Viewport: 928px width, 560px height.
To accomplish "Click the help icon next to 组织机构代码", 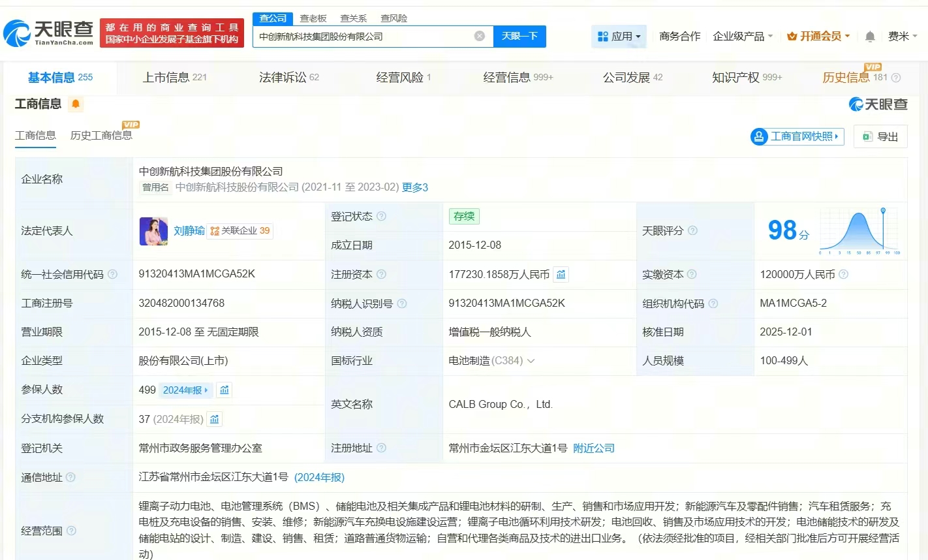I will [x=713, y=303].
